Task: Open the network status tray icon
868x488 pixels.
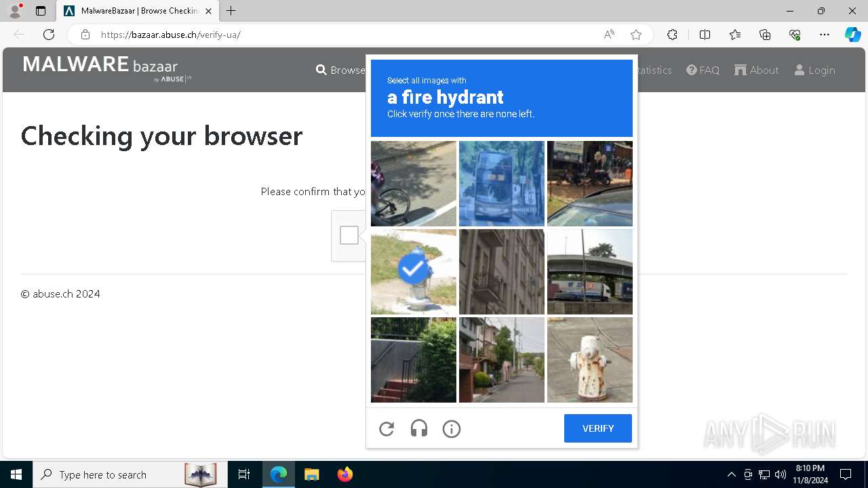Action: (x=764, y=474)
